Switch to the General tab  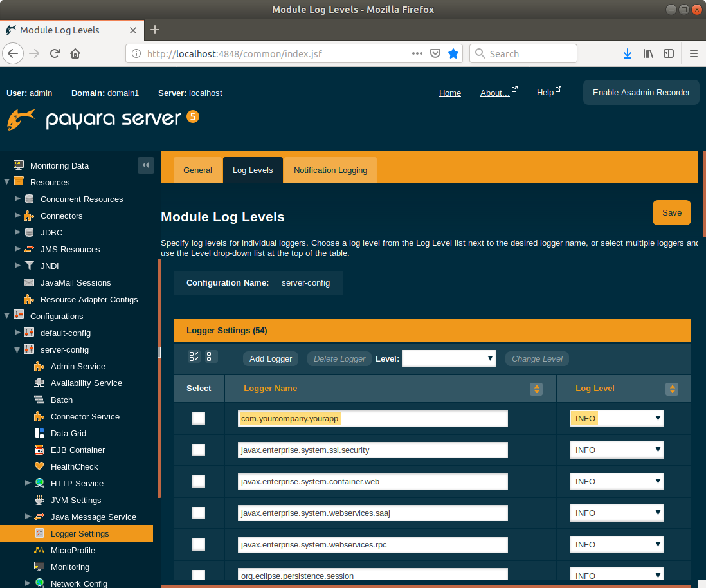pyautogui.click(x=197, y=170)
